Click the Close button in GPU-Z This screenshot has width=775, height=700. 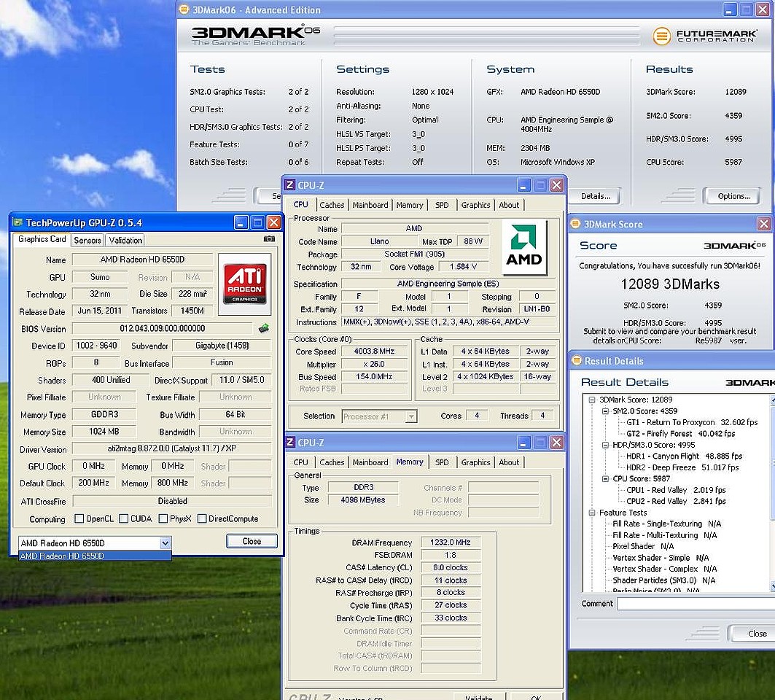coord(252,541)
